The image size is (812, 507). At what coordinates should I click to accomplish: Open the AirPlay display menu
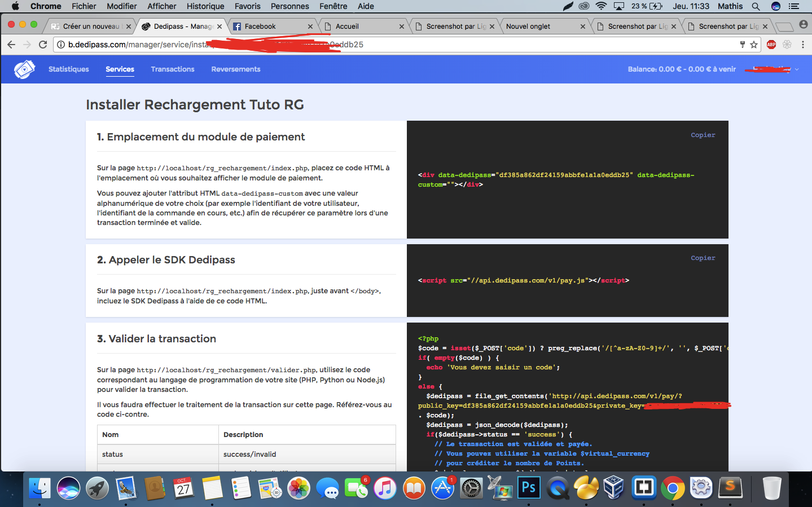point(619,6)
